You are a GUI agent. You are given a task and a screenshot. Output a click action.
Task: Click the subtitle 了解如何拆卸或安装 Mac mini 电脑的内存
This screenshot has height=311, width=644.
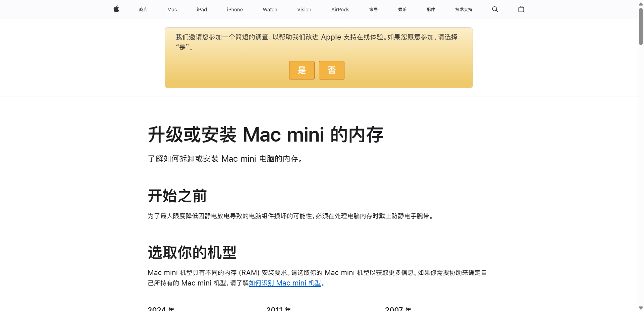(x=225, y=159)
